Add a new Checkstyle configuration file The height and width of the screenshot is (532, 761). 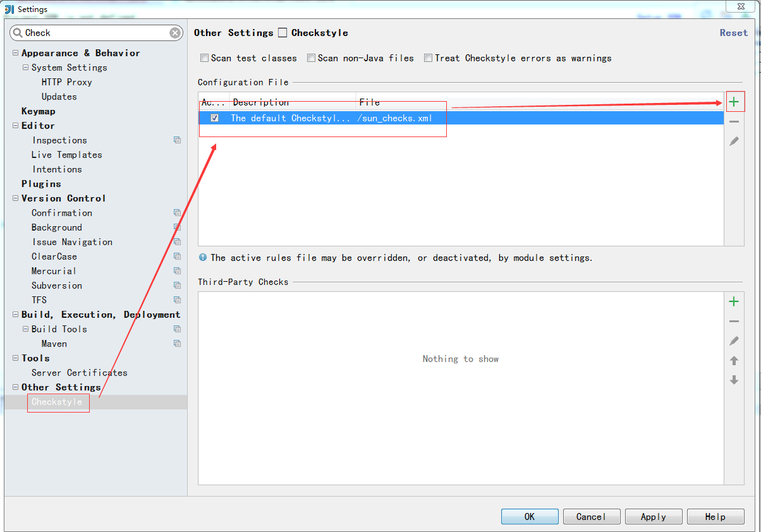(x=734, y=102)
